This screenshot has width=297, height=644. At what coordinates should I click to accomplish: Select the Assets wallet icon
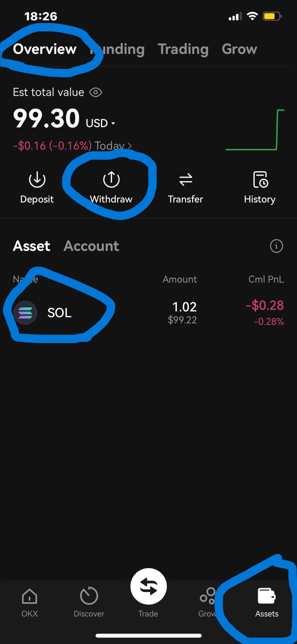click(267, 596)
